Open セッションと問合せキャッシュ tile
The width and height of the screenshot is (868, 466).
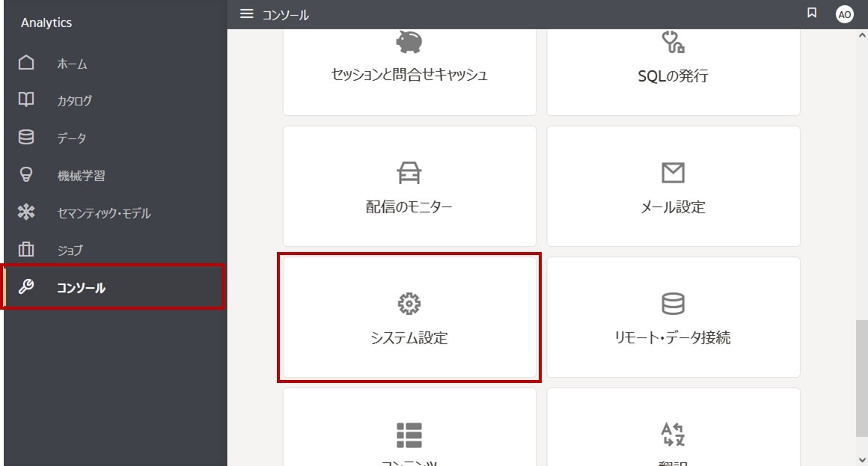tap(409, 73)
